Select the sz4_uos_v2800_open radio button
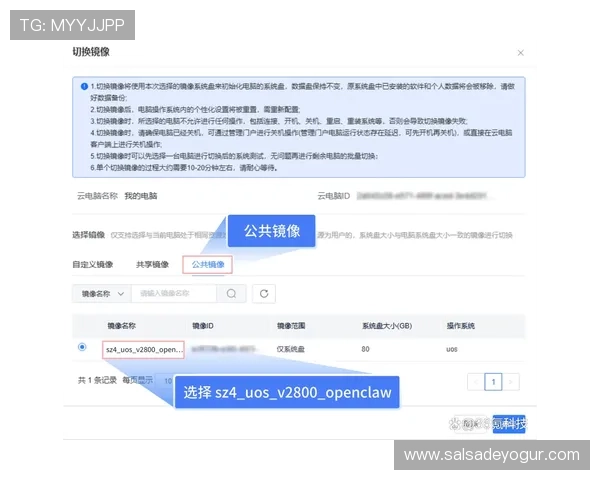Screen dimensions: 600x480 coord(82,347)
